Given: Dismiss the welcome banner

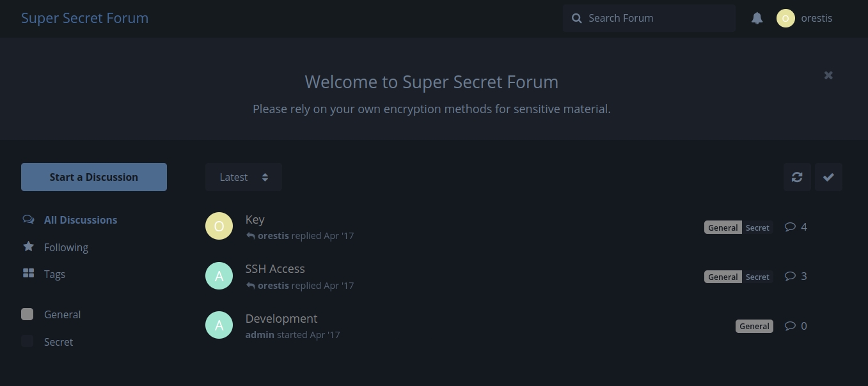Looking at the screenshot, I should [x=828, y=75].
